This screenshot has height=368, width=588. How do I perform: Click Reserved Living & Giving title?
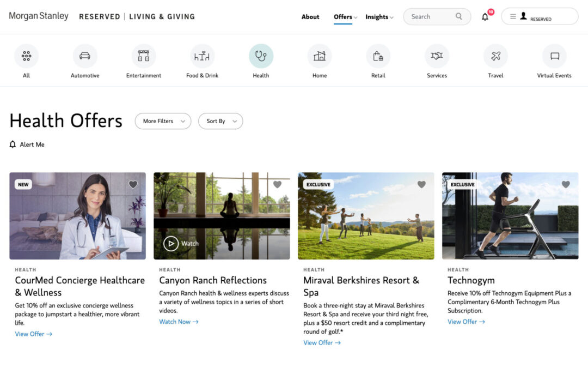tap(137, 16)
